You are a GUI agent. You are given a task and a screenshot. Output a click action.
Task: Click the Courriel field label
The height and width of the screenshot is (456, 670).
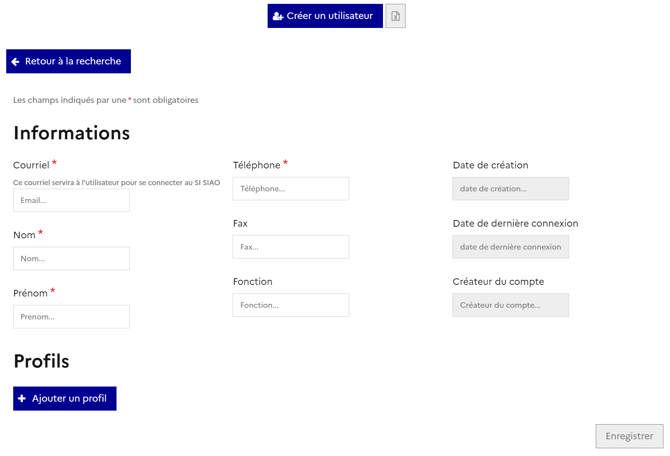(30, 165)
